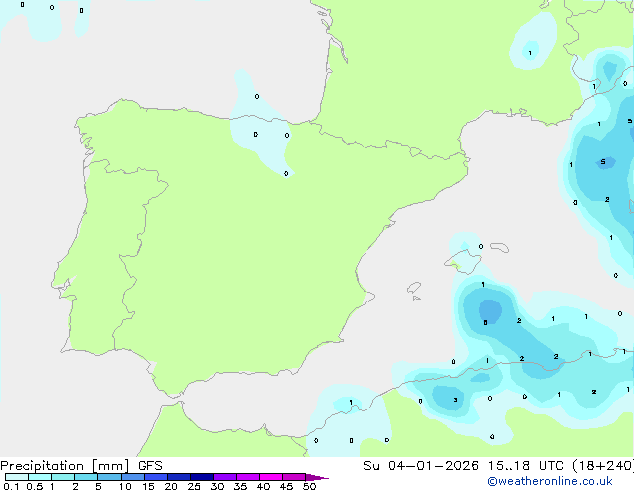Click the "3" precipitation value over Algeria
The width and height of the screenshot is (634, 490).
(455, 400)
